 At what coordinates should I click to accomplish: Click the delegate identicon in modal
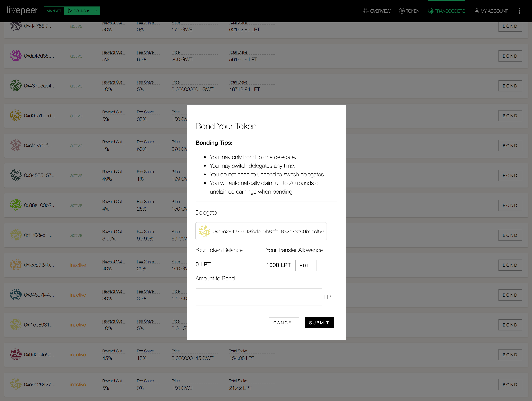click(x=204, y=231)
